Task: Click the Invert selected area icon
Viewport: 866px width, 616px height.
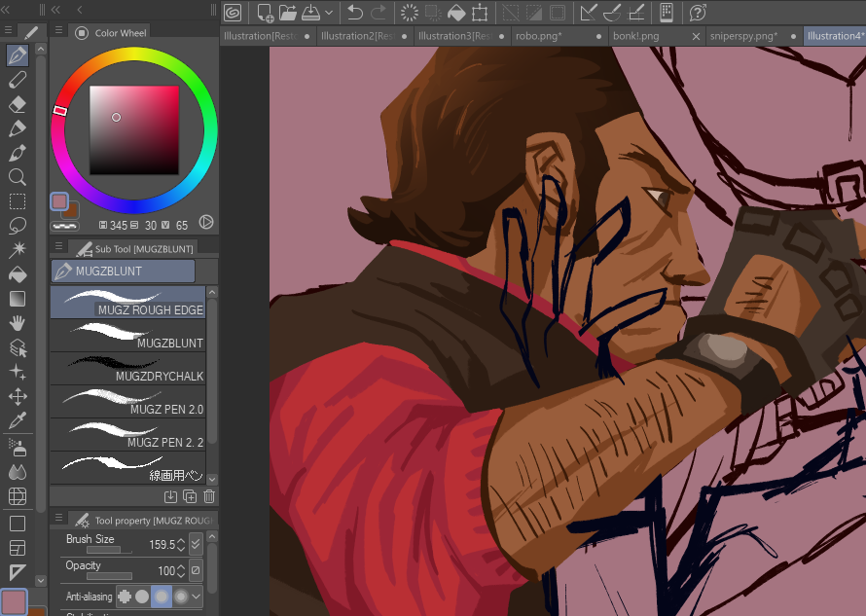Action: tap(533, 12)
